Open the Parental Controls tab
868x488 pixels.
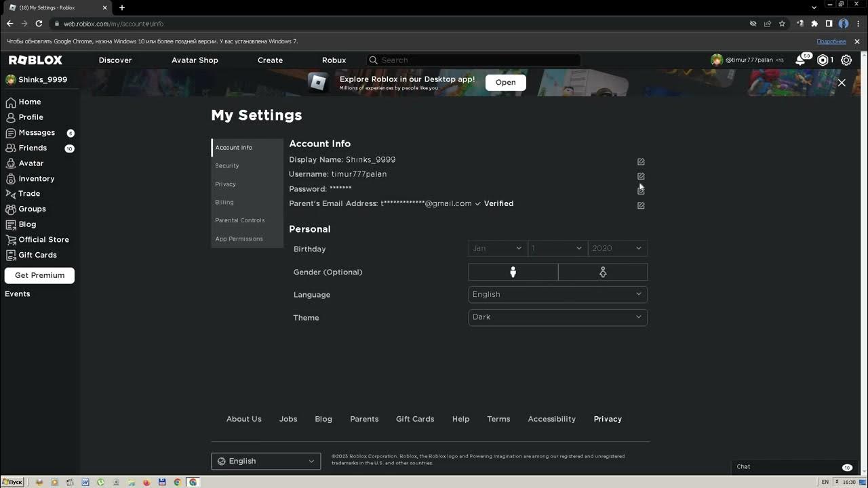coord(247,220)
